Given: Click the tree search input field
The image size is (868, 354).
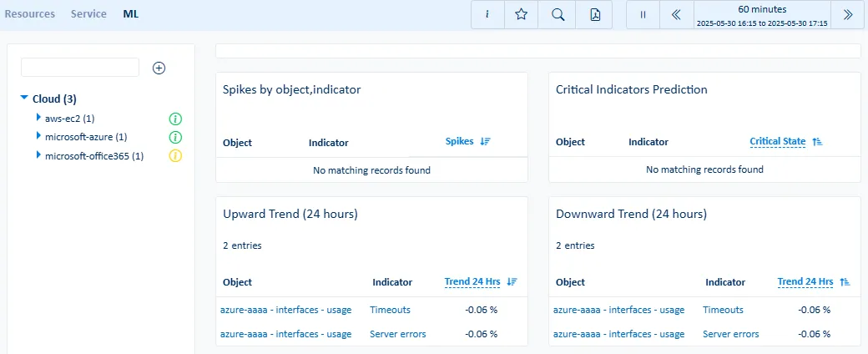Looking at the screenshot, I should [x=80, y=68].
